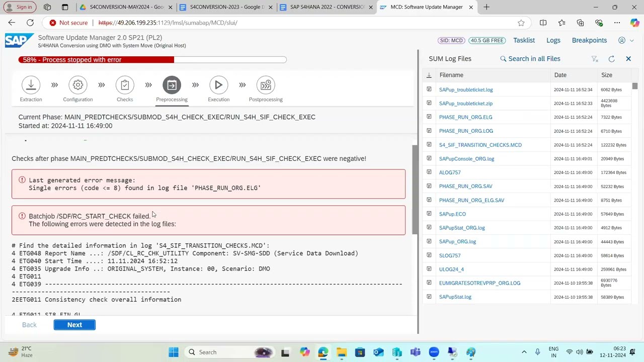
Task: Open SAPupStat_ORG.log file
Action: point(462,228)
